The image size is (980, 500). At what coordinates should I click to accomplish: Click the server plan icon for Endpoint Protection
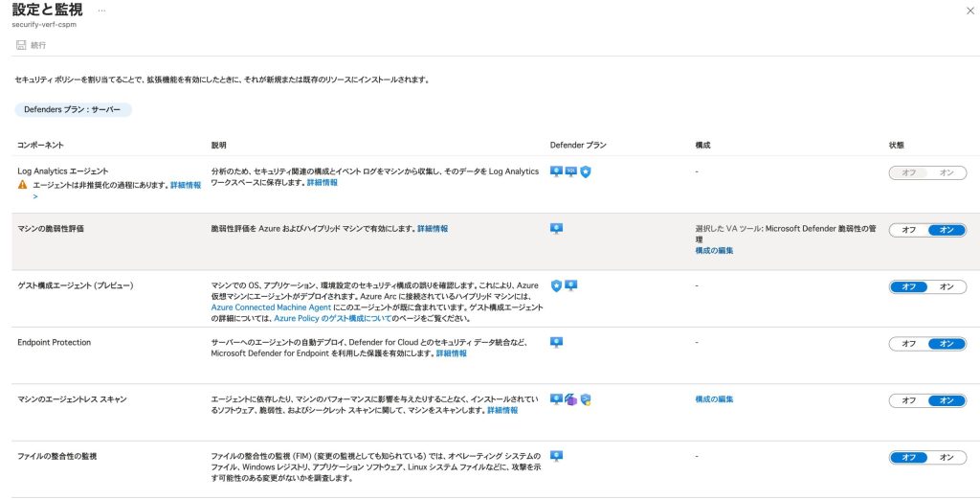[x=556, y=342]
